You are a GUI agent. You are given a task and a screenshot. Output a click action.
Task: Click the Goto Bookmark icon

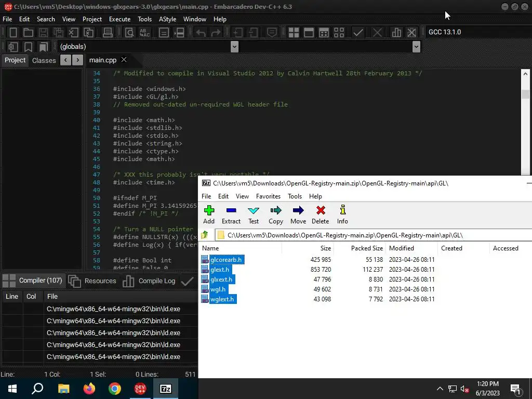(x=44, y=47)
